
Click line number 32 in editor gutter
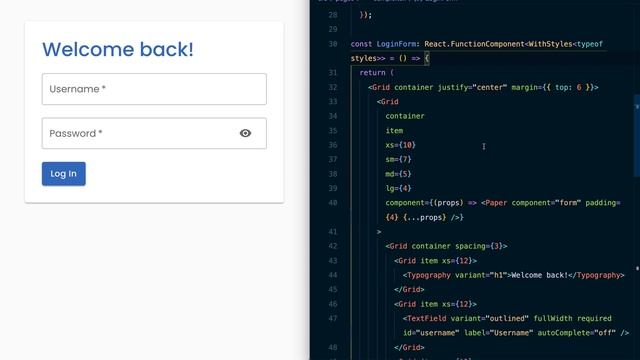[x=333, y=87]
